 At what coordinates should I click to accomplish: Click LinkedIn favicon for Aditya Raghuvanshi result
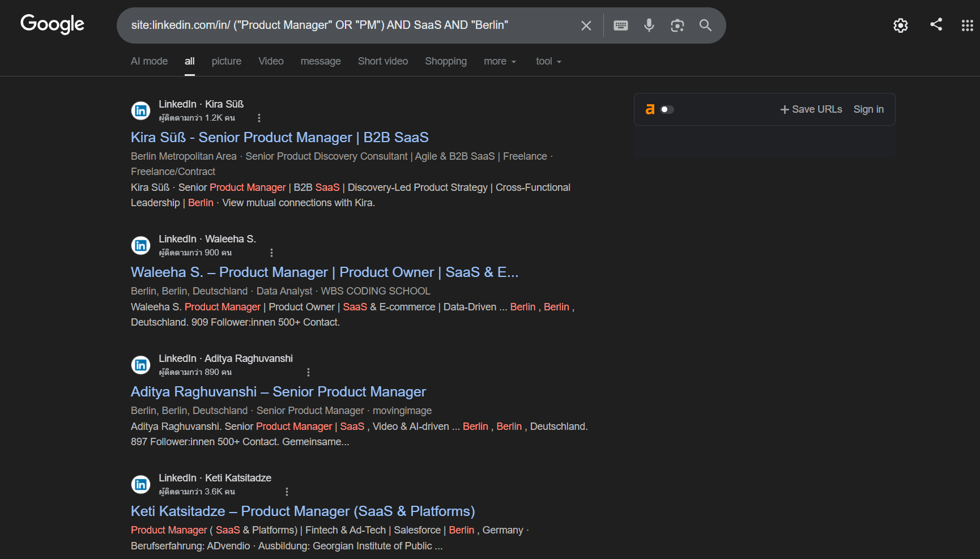(x=141, y=365)
